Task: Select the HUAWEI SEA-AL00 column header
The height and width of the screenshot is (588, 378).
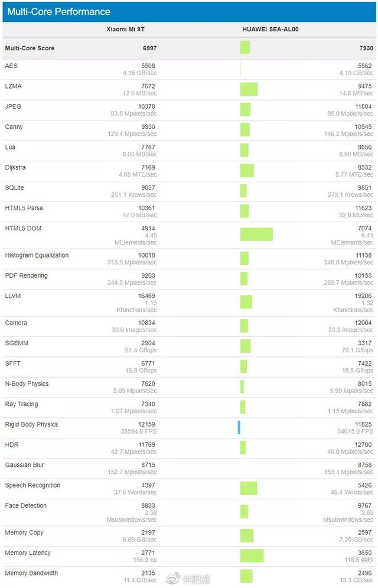Action: coord(270,29)
